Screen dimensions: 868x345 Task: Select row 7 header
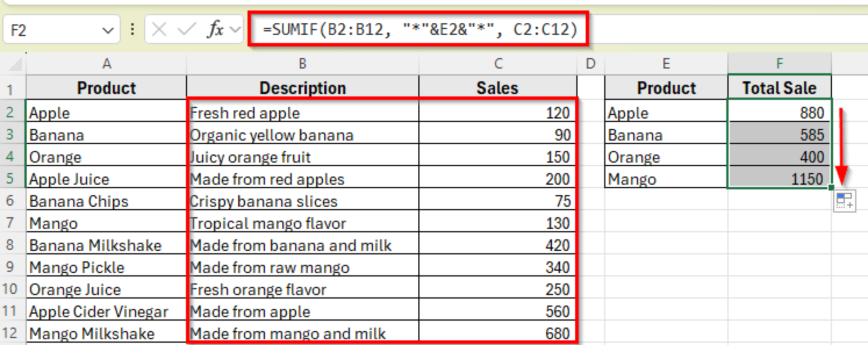tap(11, 223)
